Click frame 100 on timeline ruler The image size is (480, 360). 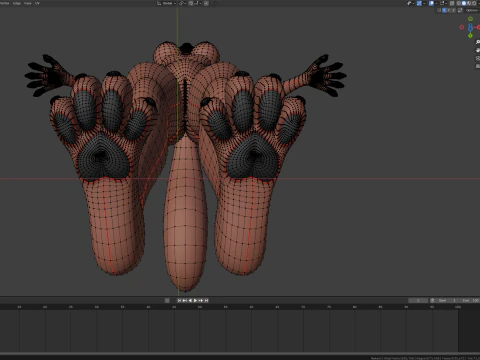[458, 307]
